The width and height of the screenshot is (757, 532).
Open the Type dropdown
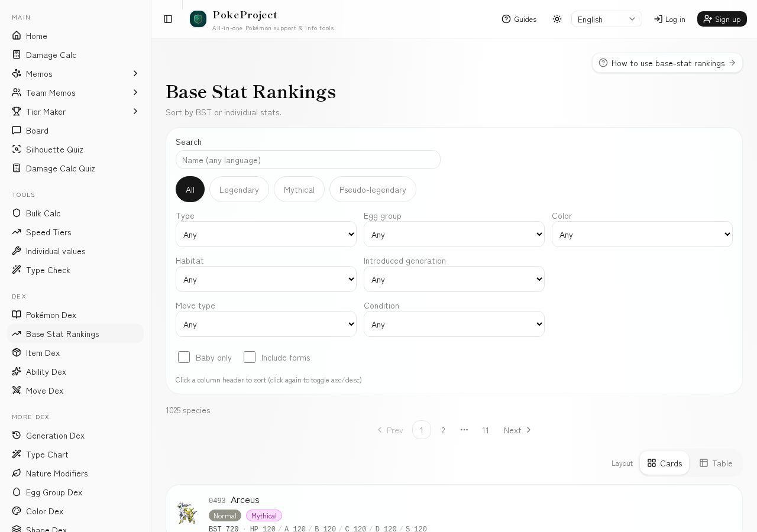266,234
